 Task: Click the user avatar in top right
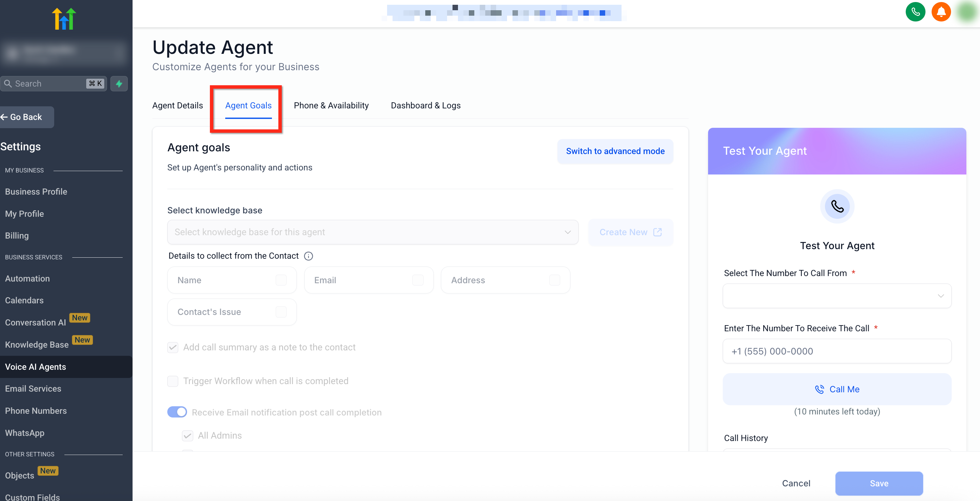(966, 12)
